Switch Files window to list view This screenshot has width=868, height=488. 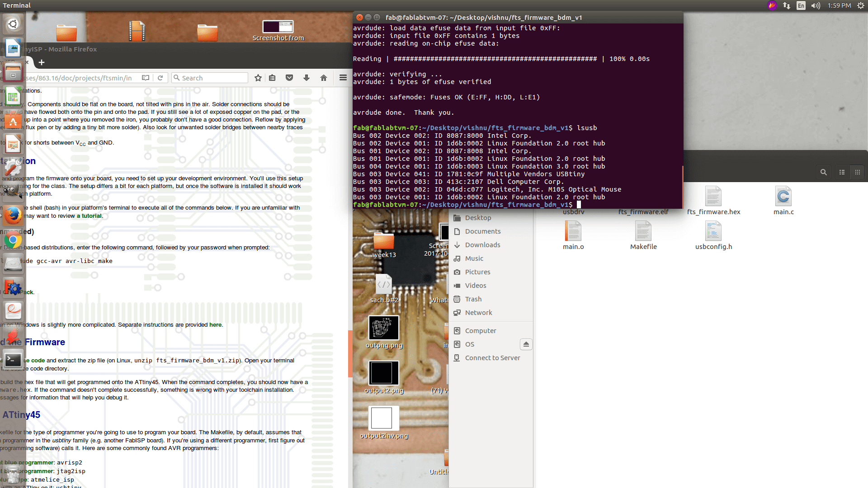(842, 172)
